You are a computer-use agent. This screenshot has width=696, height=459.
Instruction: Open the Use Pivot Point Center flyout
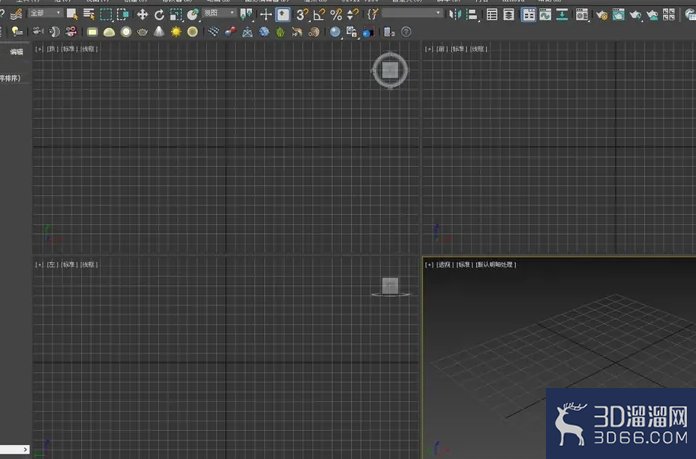[246, 15]
